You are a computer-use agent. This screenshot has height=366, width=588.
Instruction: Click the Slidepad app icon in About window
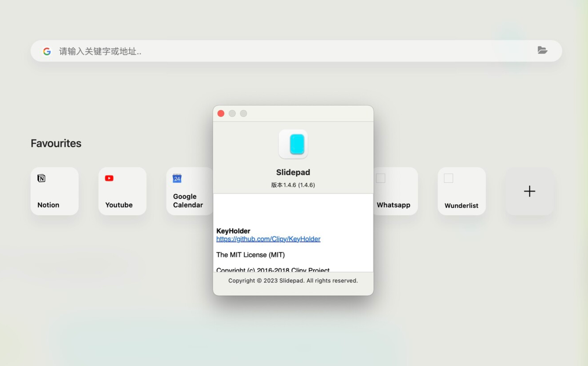click(x=293, y=144)
